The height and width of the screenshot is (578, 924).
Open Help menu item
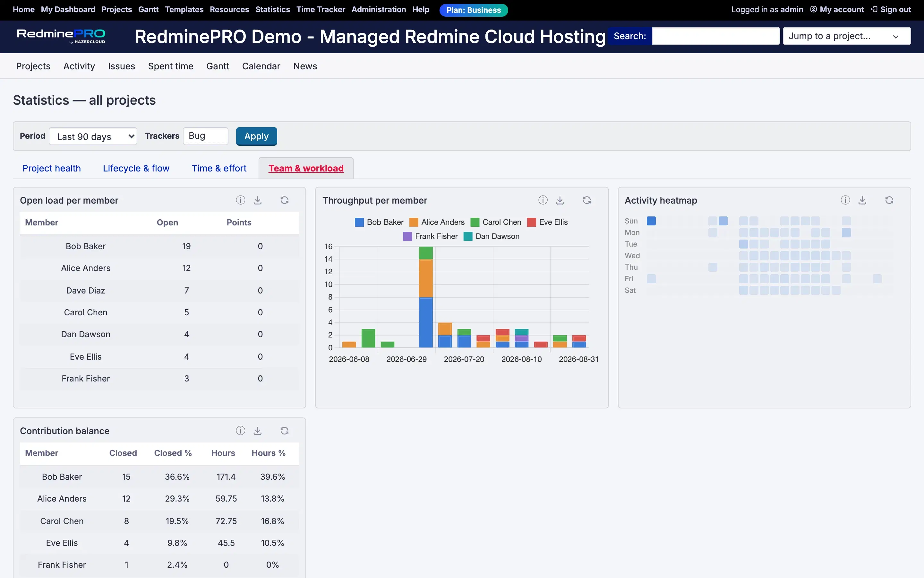(x=421, y=10)
